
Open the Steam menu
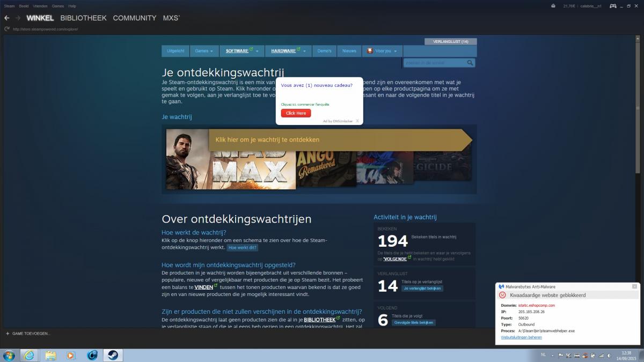9,6
